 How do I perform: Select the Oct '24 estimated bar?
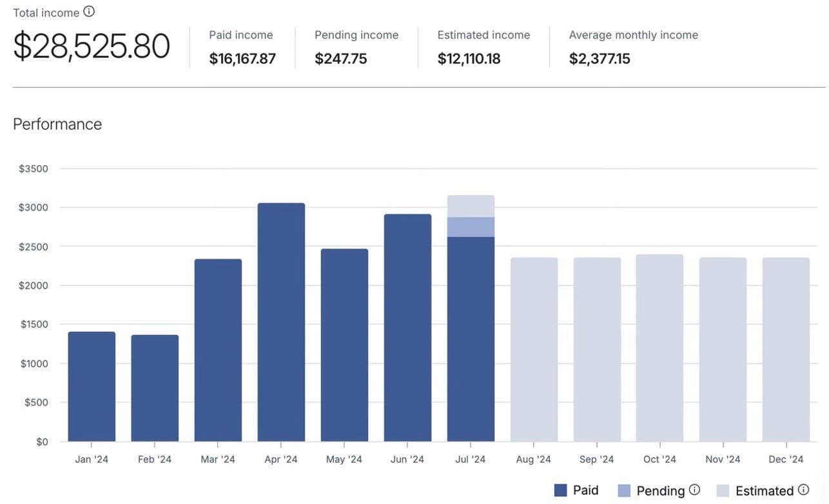(x=659, y=348)
